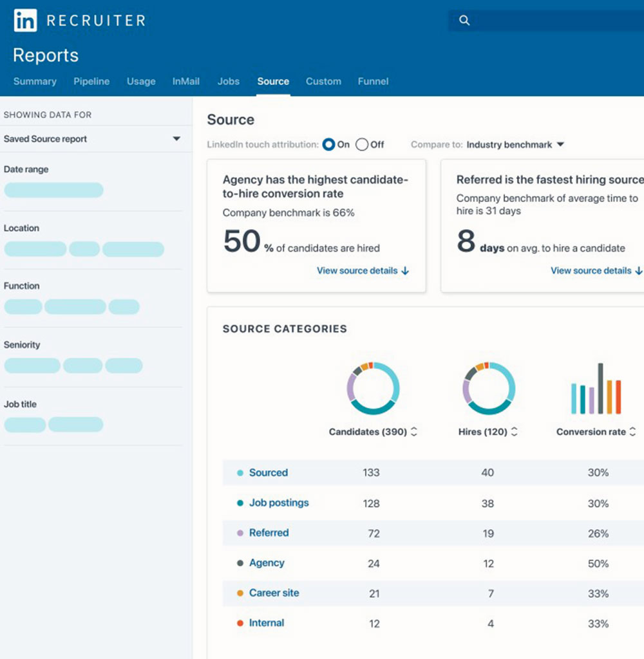644x659 pixels.
Task: Click the 133 candidates value for Sourced
Action: coord(371,473)
